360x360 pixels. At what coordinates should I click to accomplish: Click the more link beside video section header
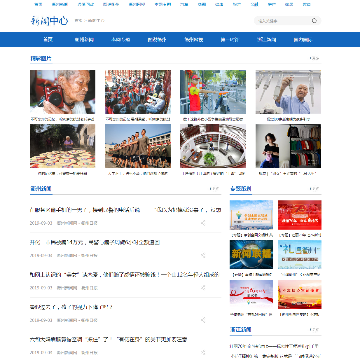pyautogui.click(x=314, y=189)
